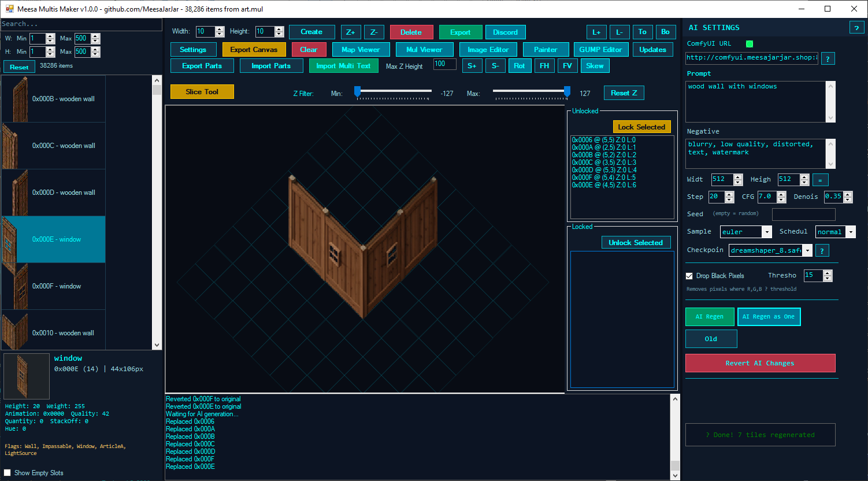
Task: Toggle the Drop Black Pixels checkbox
Action: (x=689, y=276)
